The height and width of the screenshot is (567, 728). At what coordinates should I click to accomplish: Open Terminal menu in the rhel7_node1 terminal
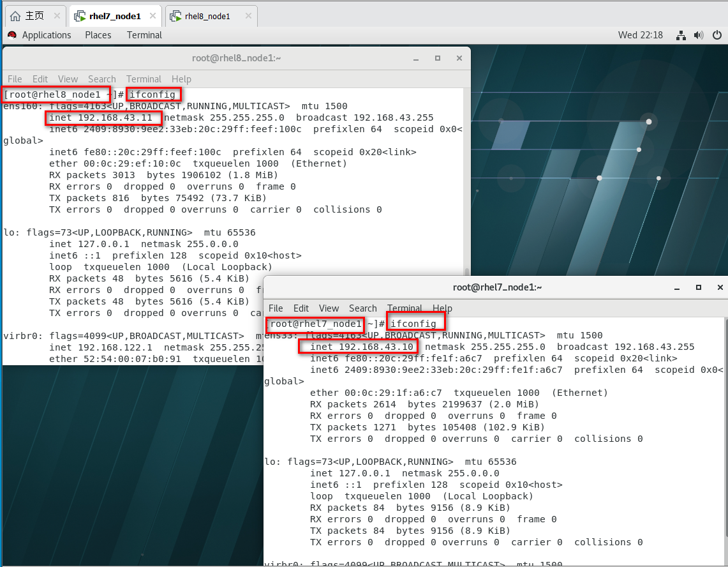click(405, 308)
